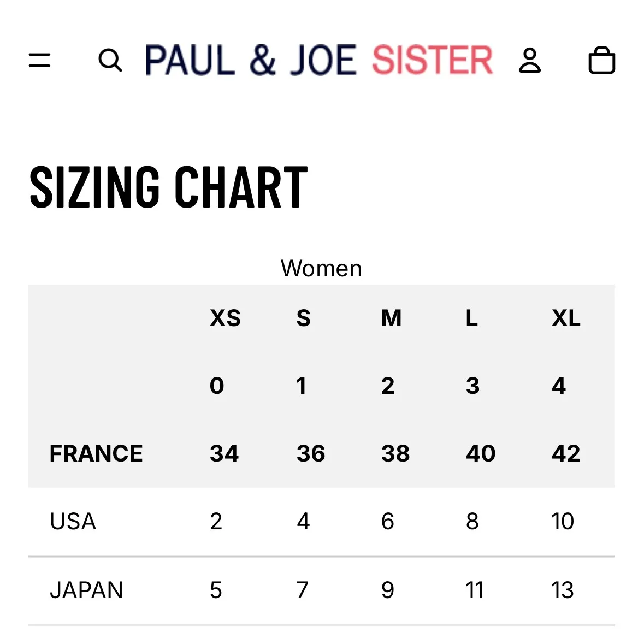Open the hamburger navigation menu
This screenshot has width=644, height=644.
pyautogui.click(x=39, y=60)
